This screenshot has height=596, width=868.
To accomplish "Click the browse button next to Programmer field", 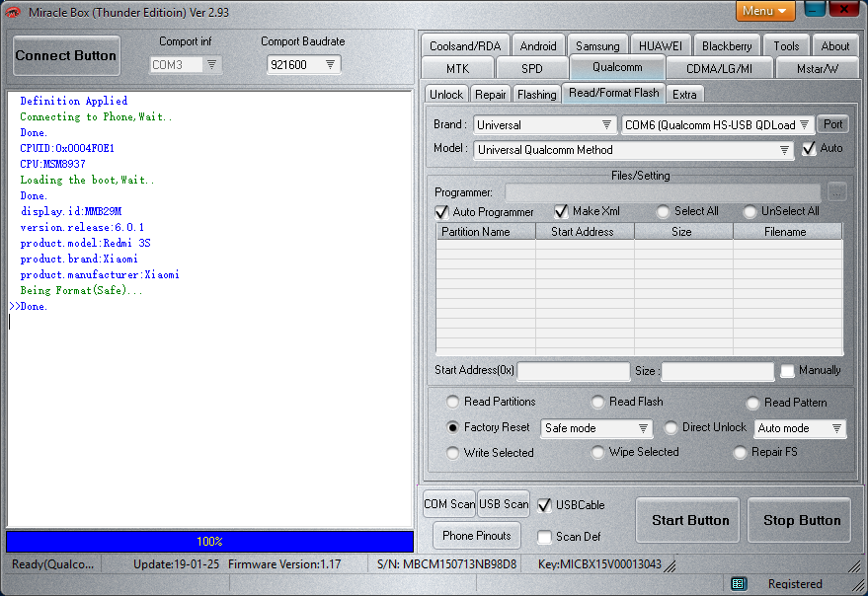I will (836, 192).
